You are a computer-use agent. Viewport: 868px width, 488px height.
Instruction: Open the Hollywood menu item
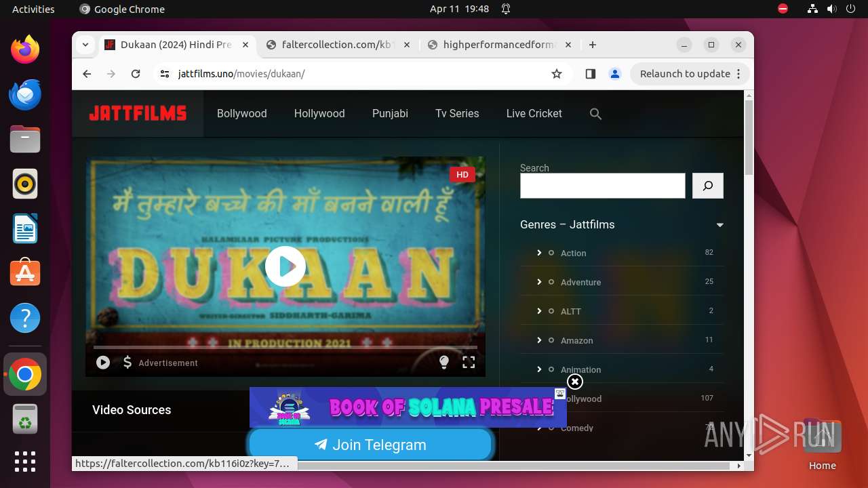(319, 114)
